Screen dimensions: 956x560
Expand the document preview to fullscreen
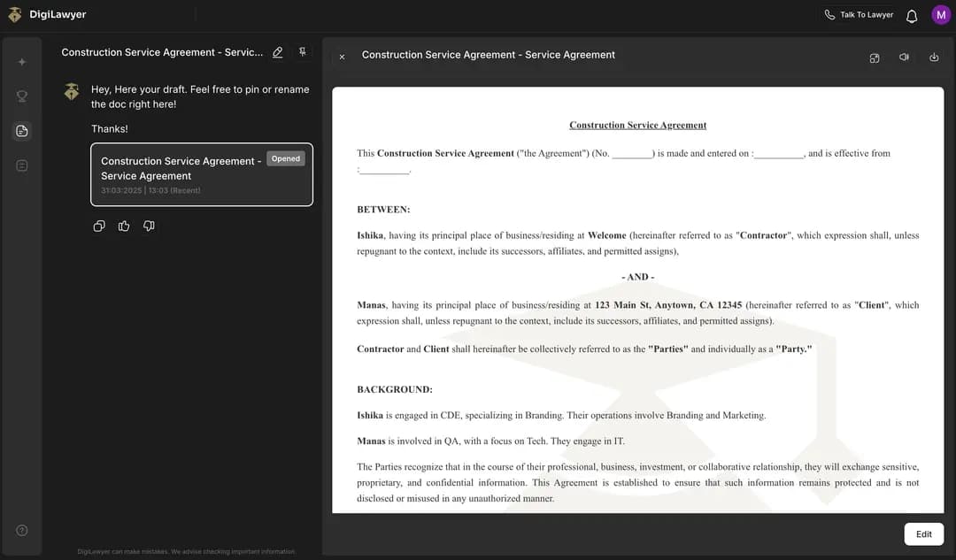[875, 58]
